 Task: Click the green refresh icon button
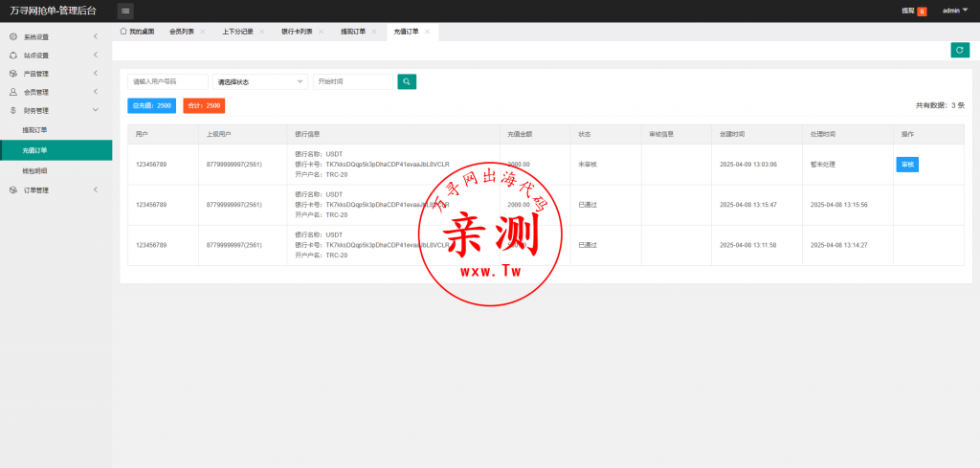pos(960,50)
